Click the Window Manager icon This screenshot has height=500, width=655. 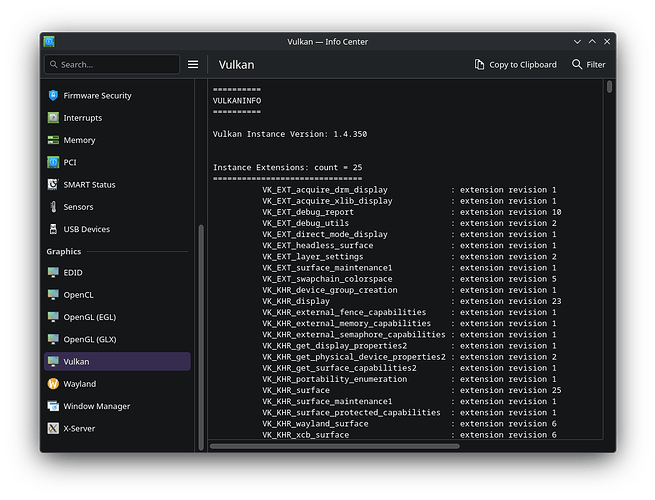(x=53, y=406)
